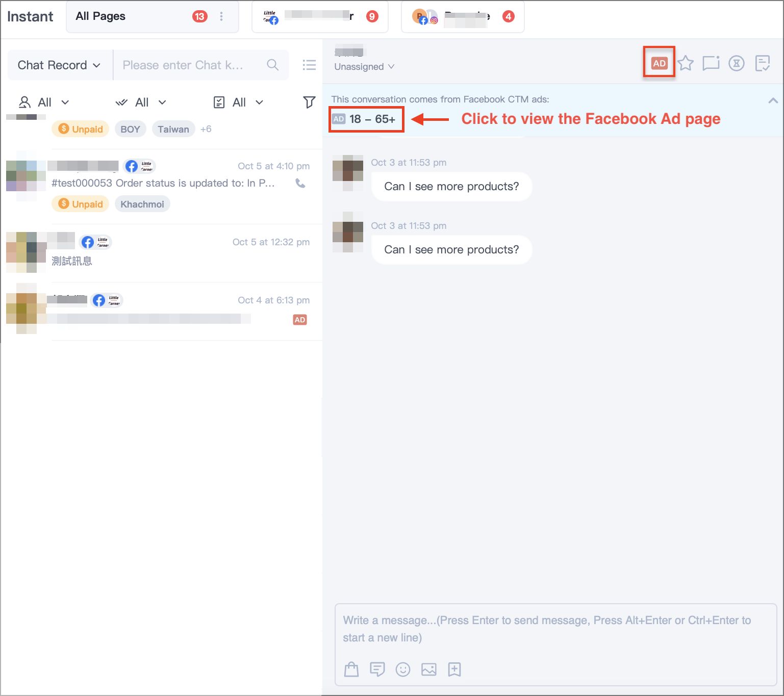Star this conversation
The width and height of the screenshot is (784, 696).
click(x=686, y=63)
